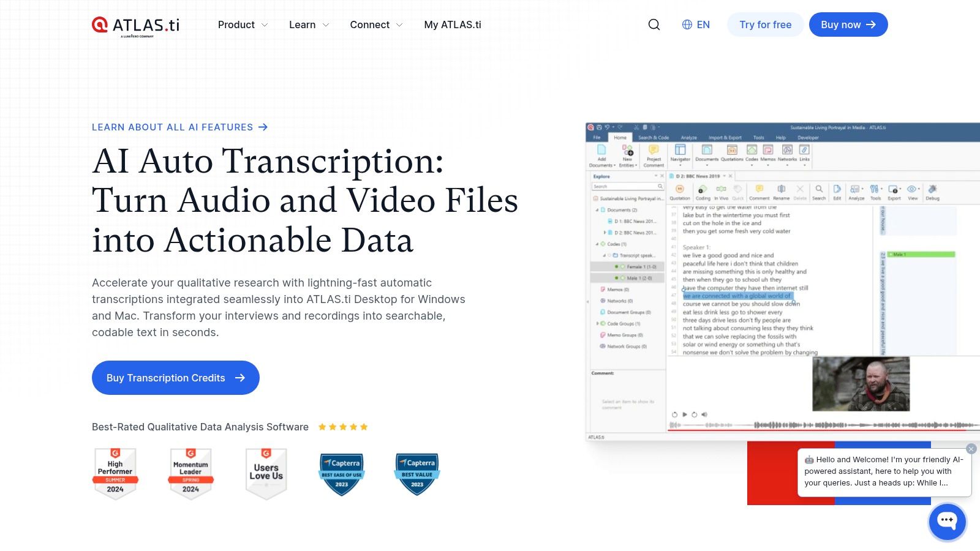
Task: Click the audio waveform timeline
Action: [824, 425]
